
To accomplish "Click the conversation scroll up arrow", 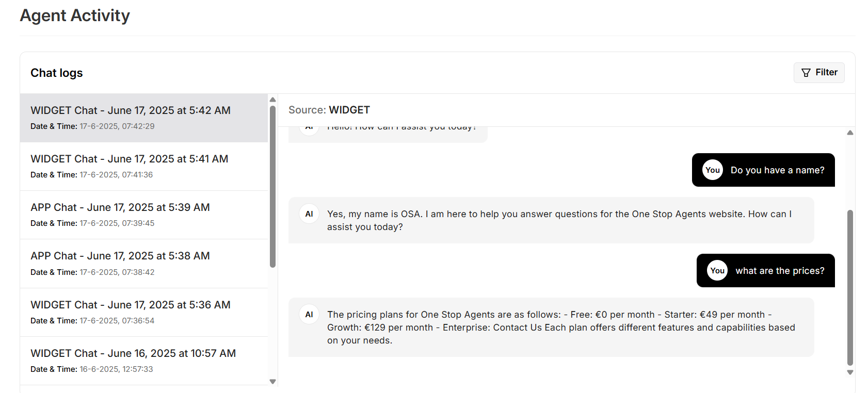I will point(850,133).
